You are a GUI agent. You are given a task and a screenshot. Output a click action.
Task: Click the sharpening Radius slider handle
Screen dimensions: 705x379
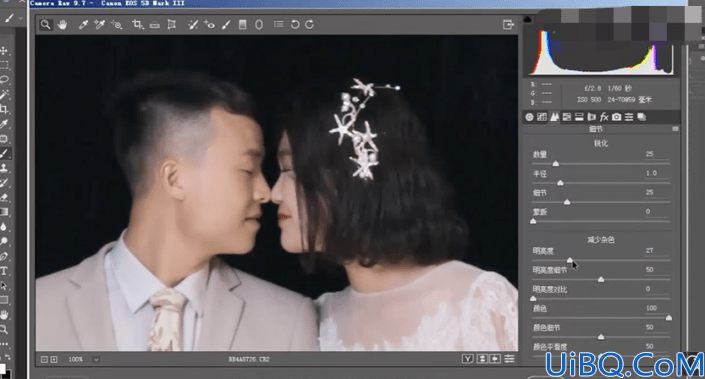560,183
